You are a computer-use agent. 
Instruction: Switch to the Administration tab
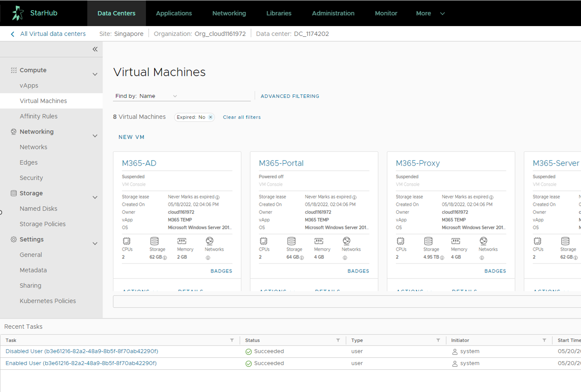pyautogui.click(x=333, y=13)
